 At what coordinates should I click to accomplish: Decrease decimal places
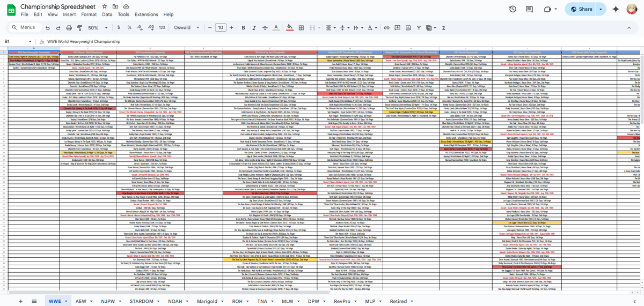(x=140, y=28)
